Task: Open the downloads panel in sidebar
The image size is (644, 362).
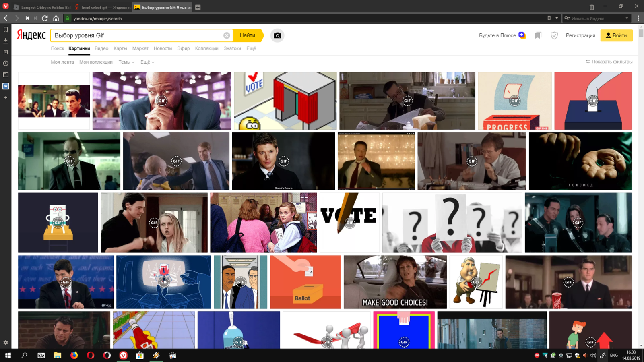Action: point(6,41)
